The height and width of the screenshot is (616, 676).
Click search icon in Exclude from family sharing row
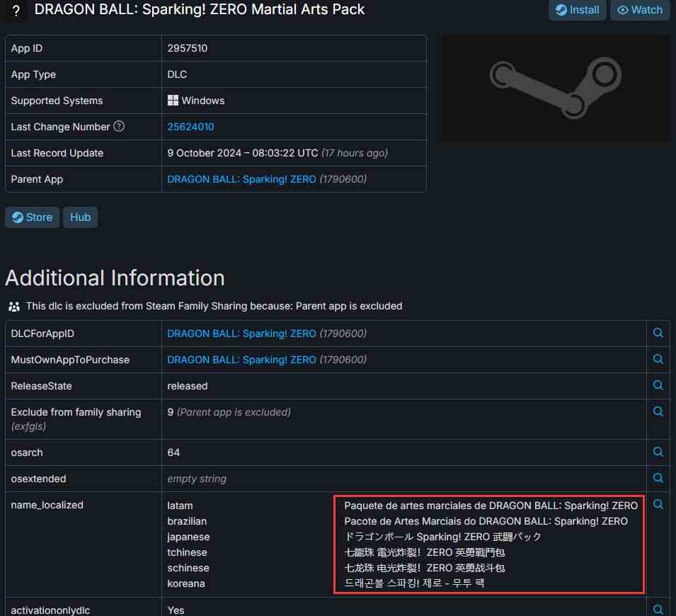point(658,411)
